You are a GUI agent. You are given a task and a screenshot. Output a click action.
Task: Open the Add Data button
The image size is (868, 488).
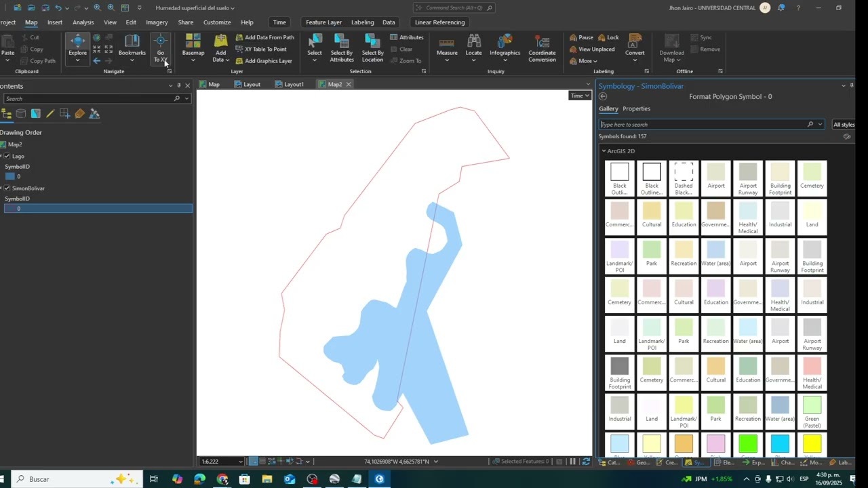(x=220, y=47)
